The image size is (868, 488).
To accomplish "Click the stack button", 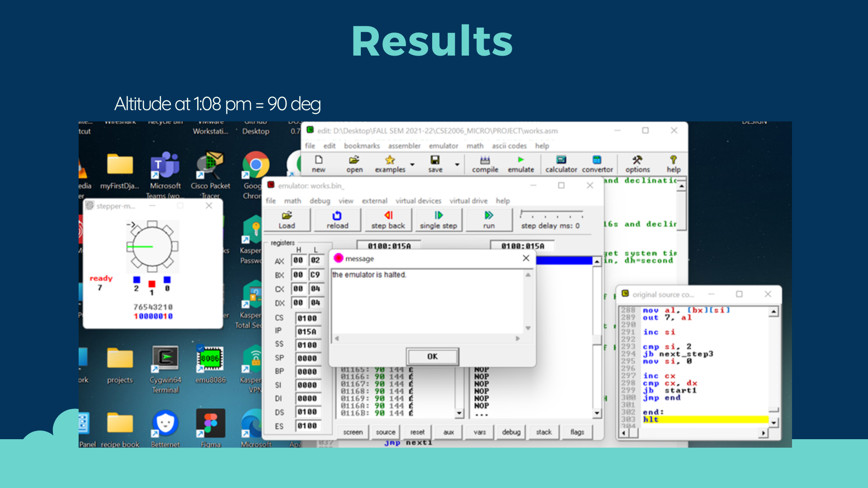I will click(x=544, y=432).
